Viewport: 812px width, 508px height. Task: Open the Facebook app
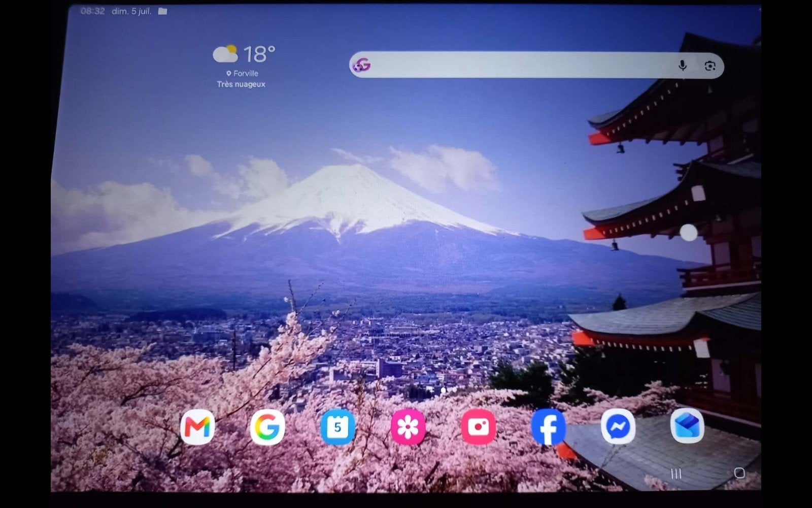pos(548,427)
